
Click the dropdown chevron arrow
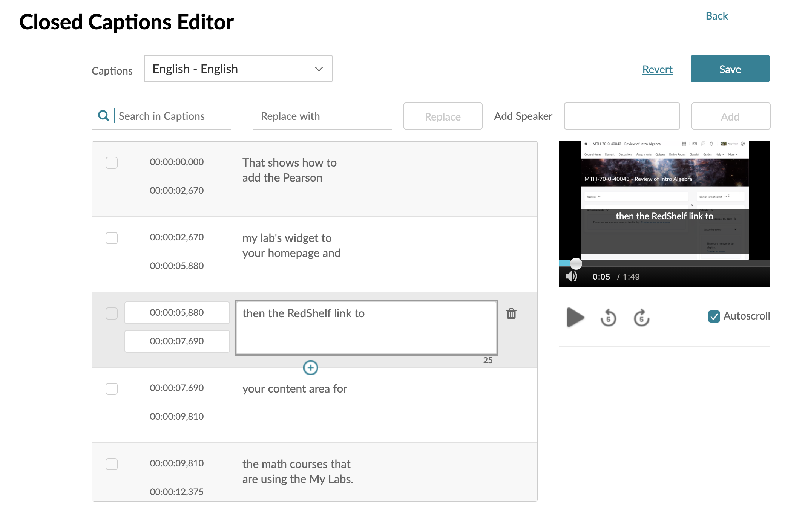[319, 69]
